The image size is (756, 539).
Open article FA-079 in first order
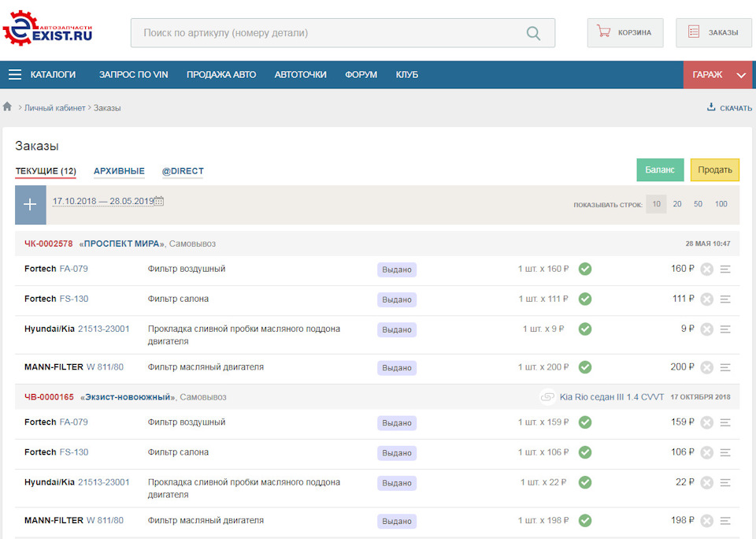click(74, 269)
